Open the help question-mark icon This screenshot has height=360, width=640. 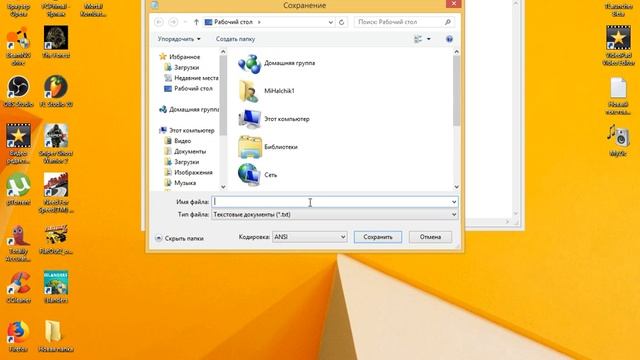(x=449, y=39)
